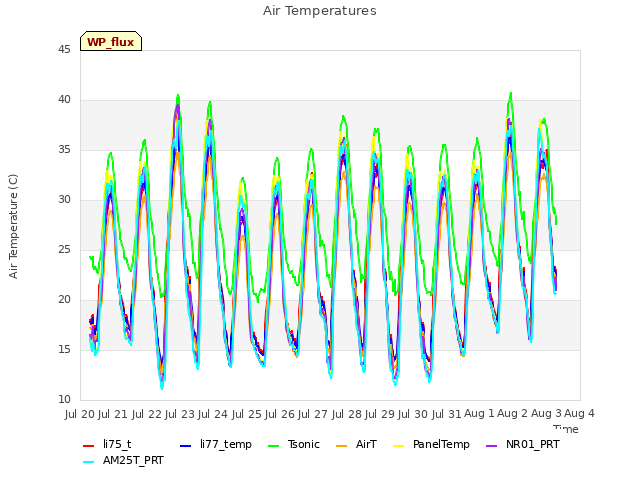Image resolution: width=640 pixels, height=480 pixels.
Task: Click the AirT orange legend marker
Action: (342, 446)
